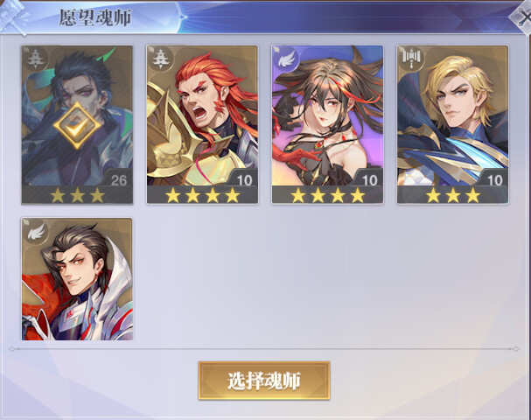Click the hammer emblem beside the title
The width and height of the screenshot is (531, 420).
[x=13, y=18]
